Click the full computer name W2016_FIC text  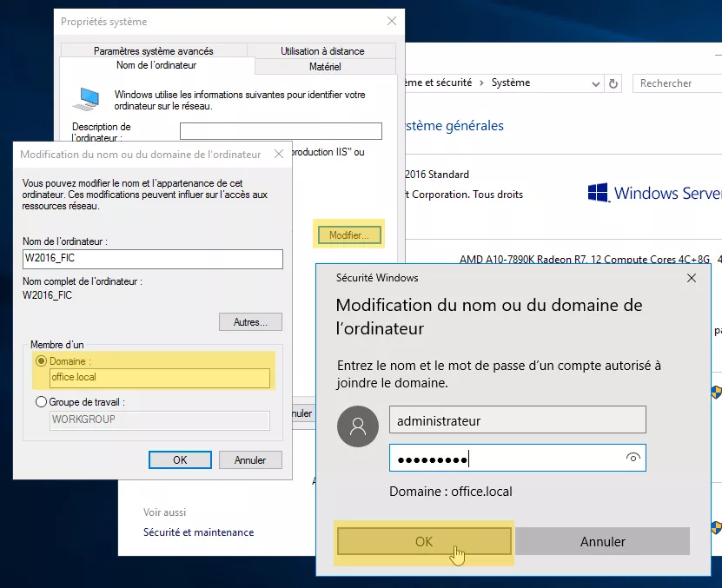[48, 295]
